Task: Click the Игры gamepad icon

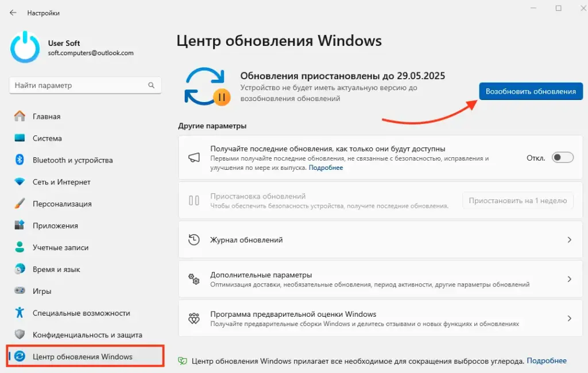Action: pos(20,290)
